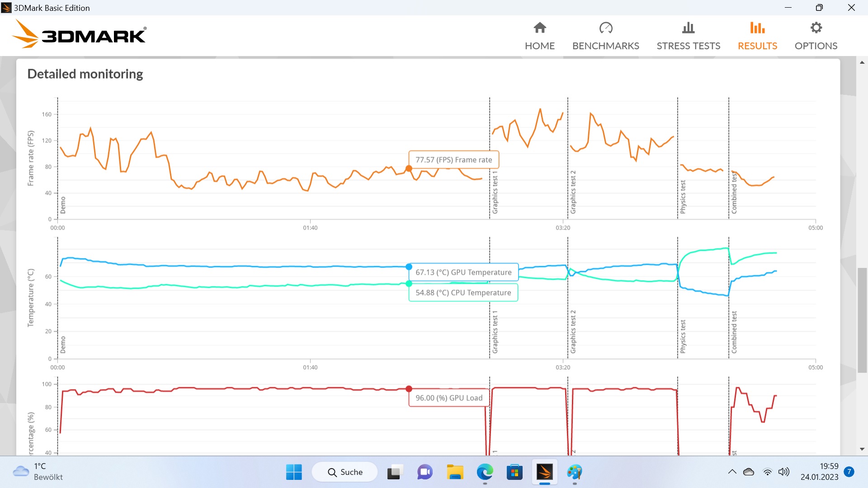This screenshot has width=868, height=488.
Task: Select the Results bar chart icon
Action: [757, 28]
